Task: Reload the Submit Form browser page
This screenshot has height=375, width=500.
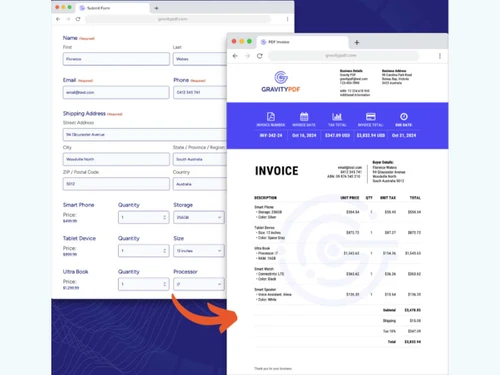Action: [x=78, y=19]
